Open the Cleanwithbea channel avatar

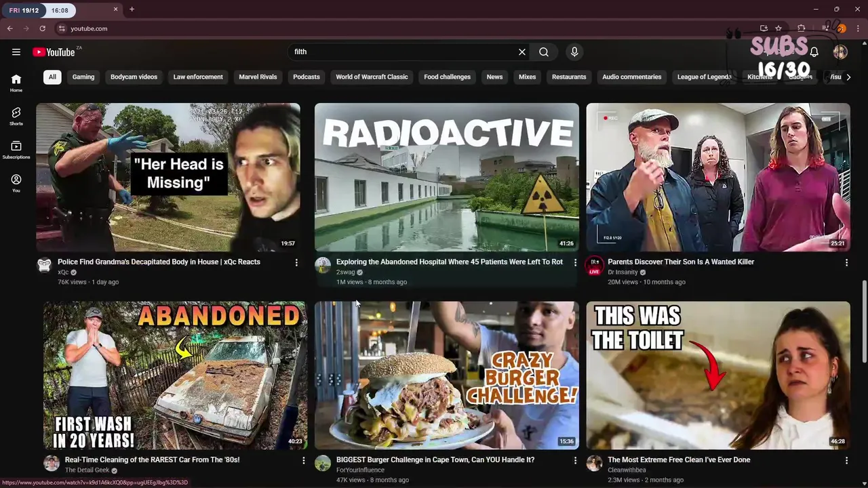coord(594,464)
